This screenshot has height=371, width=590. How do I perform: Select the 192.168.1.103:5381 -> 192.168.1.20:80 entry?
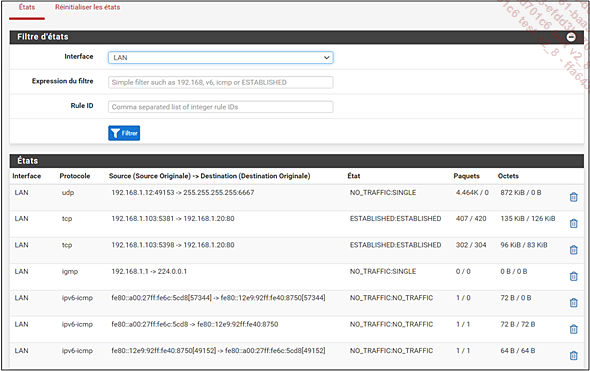coord(173,219)
